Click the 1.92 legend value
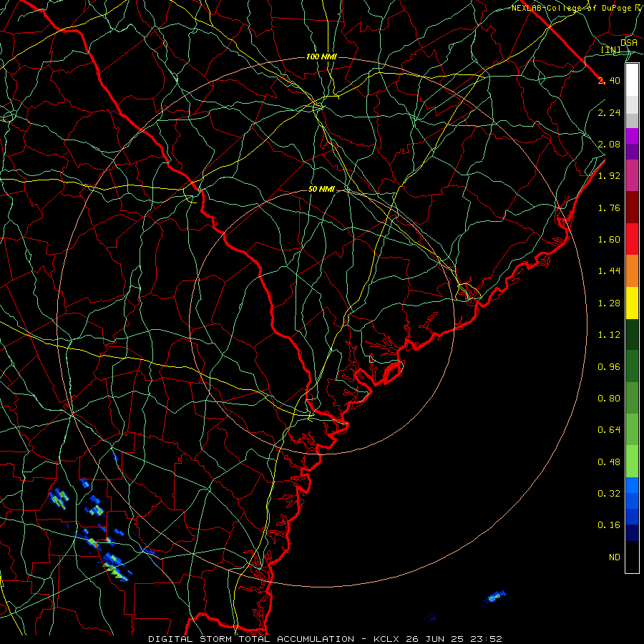644x644 pixels. pyautogui.click(x=609, y=176)
